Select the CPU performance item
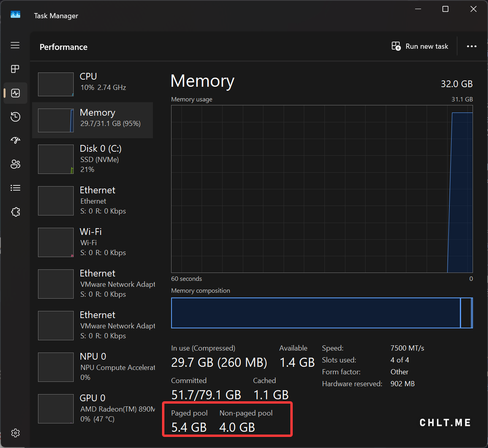 tap(92, 84)
